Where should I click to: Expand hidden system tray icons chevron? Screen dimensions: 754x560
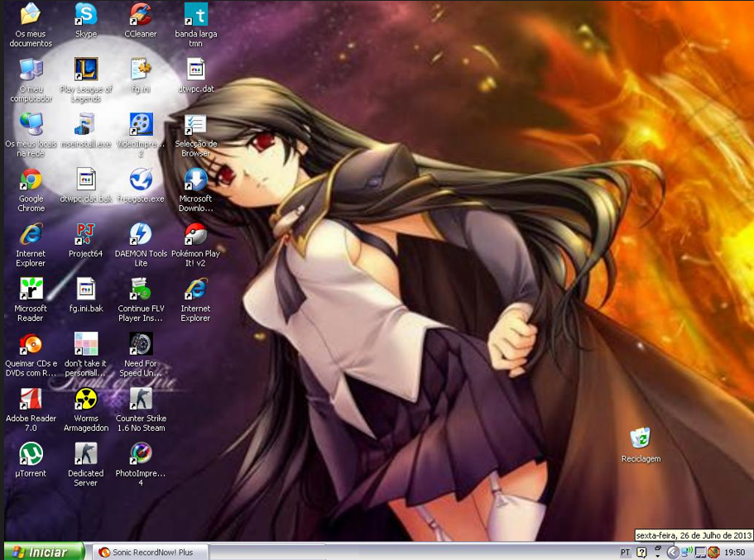(672, 553)
